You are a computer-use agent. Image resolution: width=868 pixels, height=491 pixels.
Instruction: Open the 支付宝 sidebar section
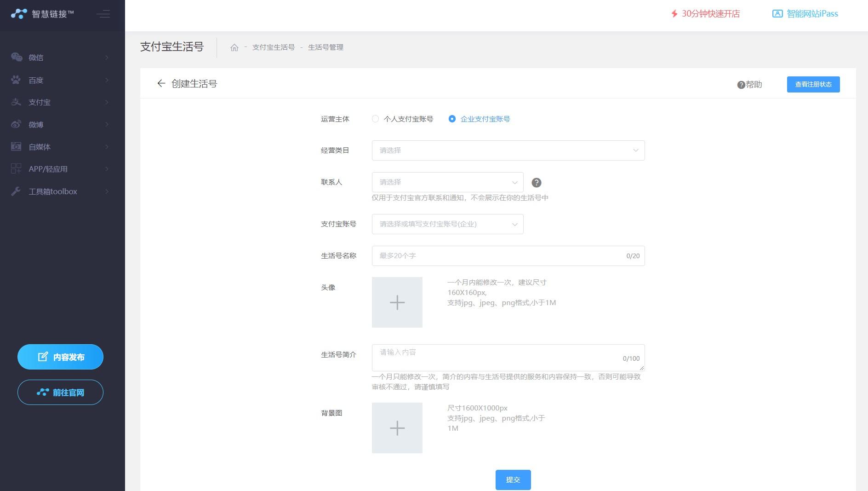click(17, 102)
